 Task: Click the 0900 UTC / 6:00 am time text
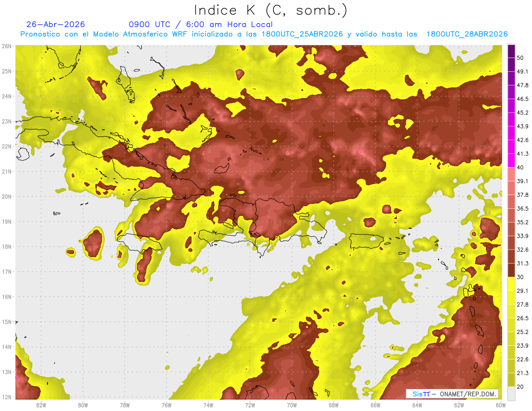point(200,24)
